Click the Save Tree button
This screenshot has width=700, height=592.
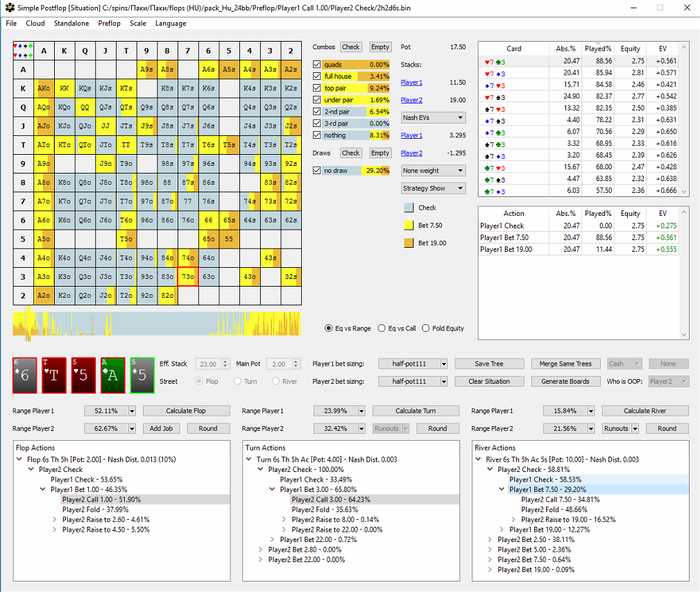click(x=489, y=364)
